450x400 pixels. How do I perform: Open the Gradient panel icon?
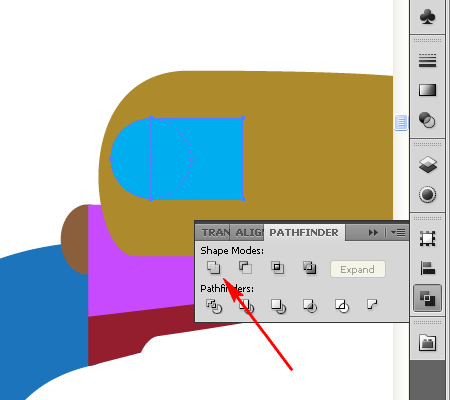428,90
